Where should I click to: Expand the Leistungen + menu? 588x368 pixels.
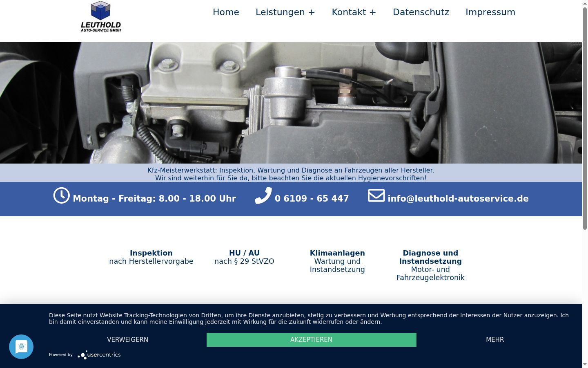click(x=285, y=12)
